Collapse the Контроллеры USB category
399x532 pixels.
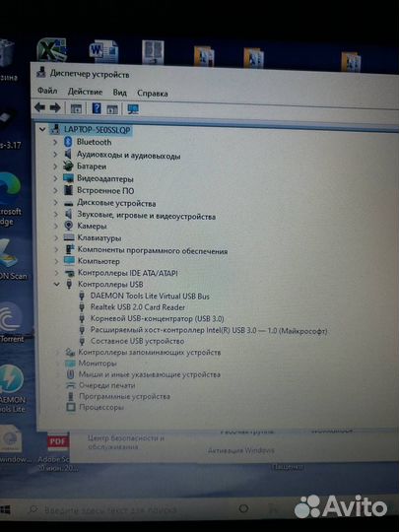[57, 284]
